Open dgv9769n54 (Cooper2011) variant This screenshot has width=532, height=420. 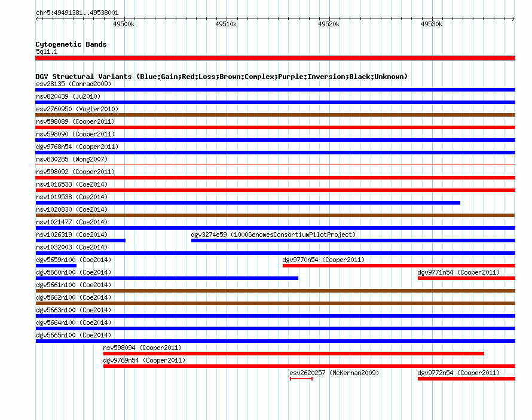[144, 360]
